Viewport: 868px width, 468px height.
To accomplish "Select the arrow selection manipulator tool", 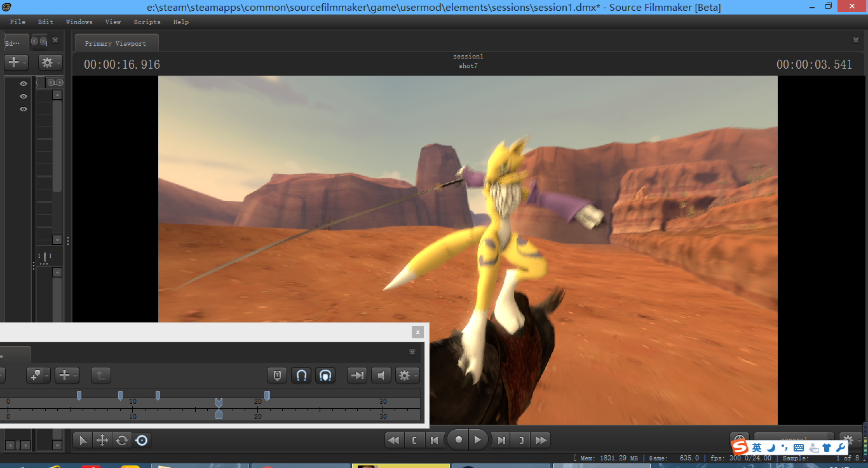I will (x=83, y=440).
